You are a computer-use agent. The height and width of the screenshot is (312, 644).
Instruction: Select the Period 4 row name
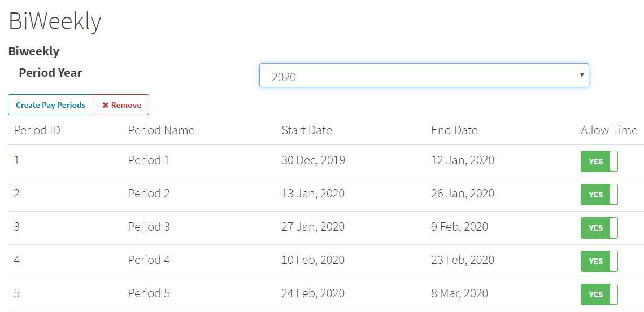149,260
